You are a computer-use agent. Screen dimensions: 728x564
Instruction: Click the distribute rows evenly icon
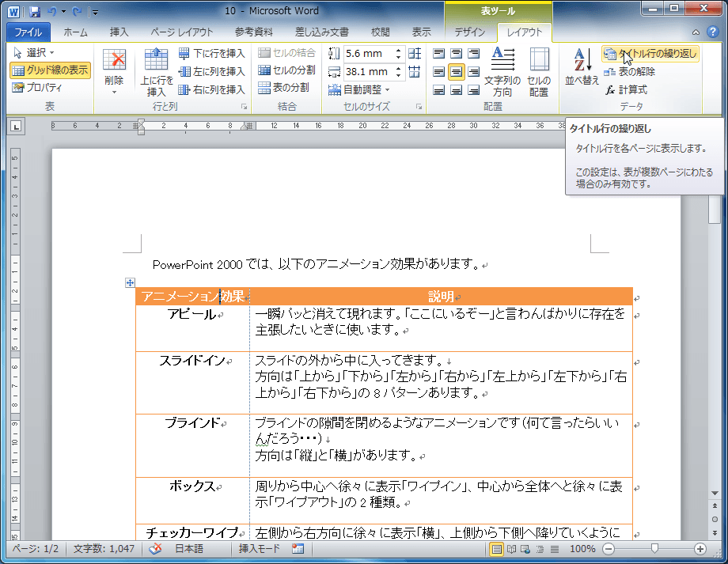[415, 53]
